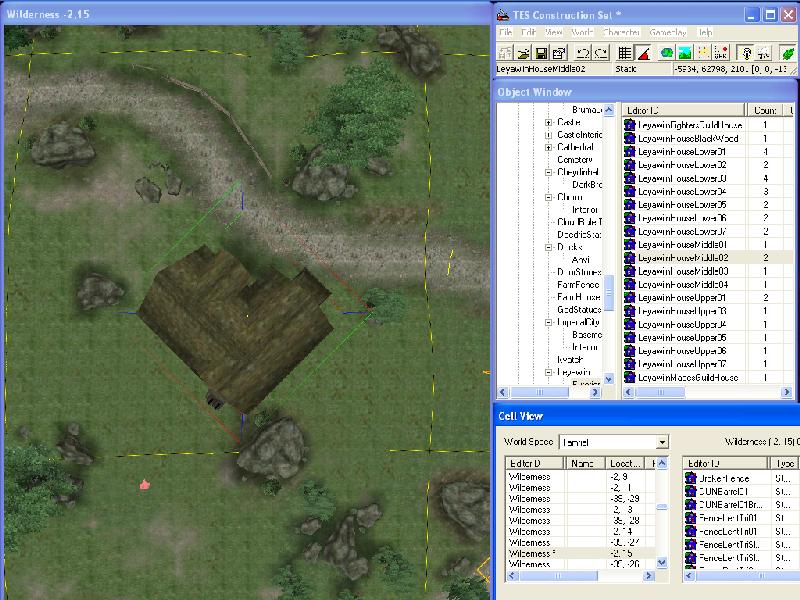Sort Object Window by Editor ID header

683,110
